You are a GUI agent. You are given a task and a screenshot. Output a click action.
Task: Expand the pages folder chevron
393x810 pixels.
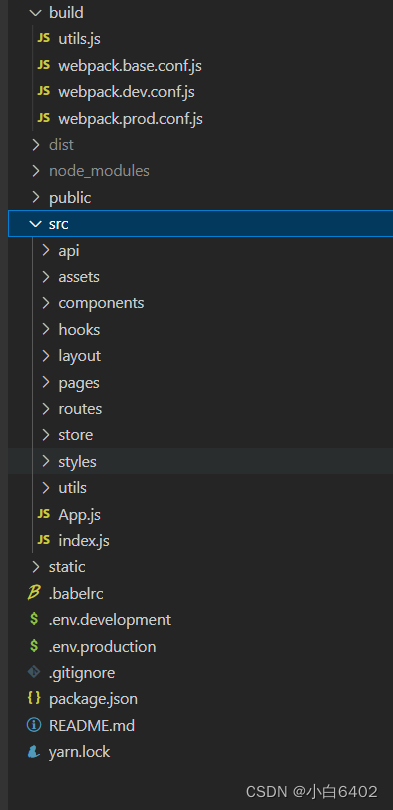click(x=46, y=383)
